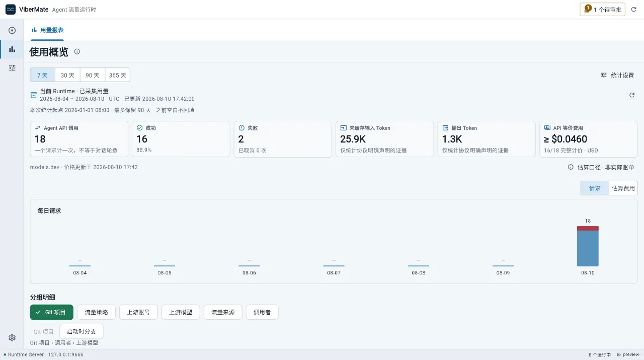Click the 分组明细 section heading
This screenshot has width=644, height=360.
click(x=43, y=298)
